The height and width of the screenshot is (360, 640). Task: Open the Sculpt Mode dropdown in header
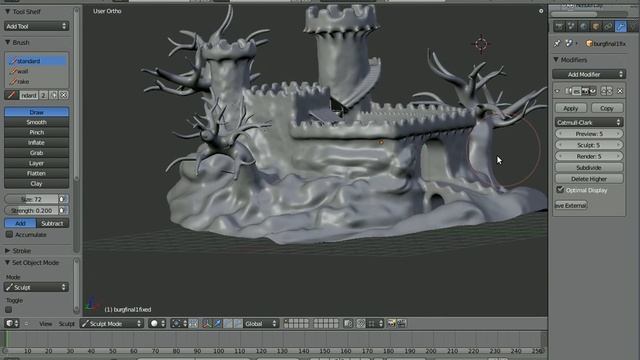[112, 324]
